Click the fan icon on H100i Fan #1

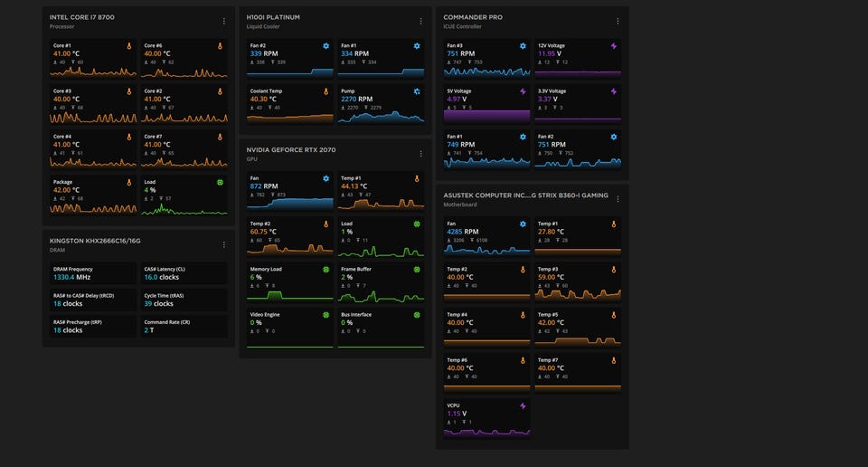417,46
